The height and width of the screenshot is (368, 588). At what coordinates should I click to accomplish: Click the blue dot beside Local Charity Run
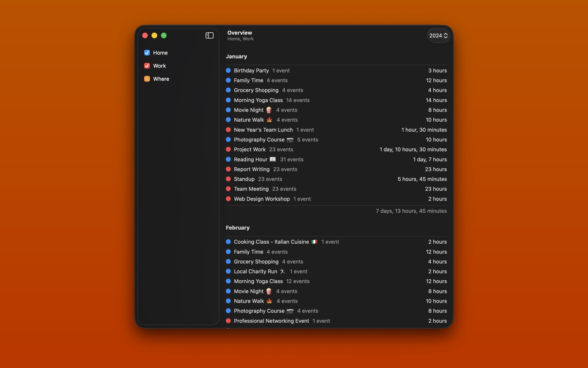pos(228,272)
